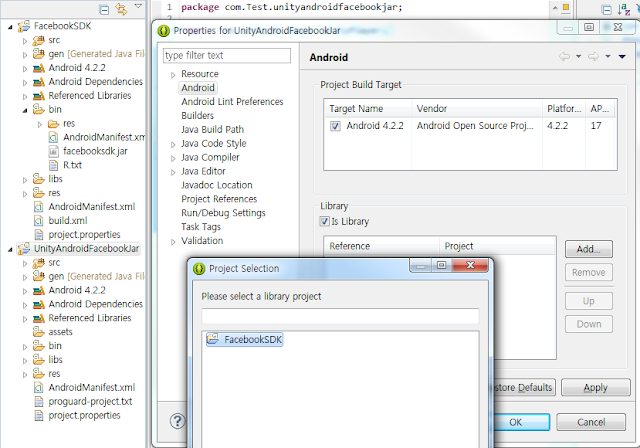Click AndroidManifest.xml icon under UnityAndroidFacebookJar

(38, 388)
